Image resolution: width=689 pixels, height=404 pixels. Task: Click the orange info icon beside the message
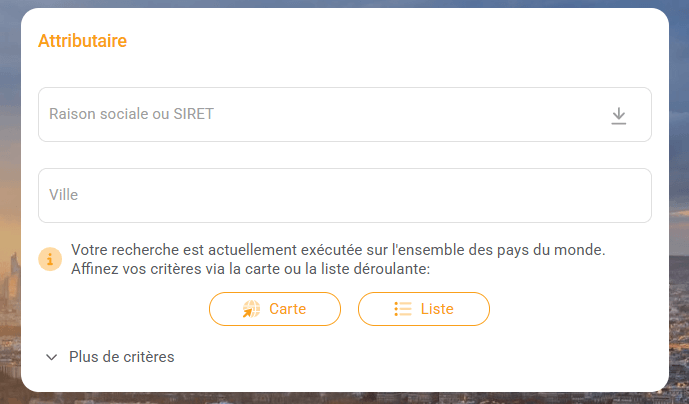coord(50,259)
